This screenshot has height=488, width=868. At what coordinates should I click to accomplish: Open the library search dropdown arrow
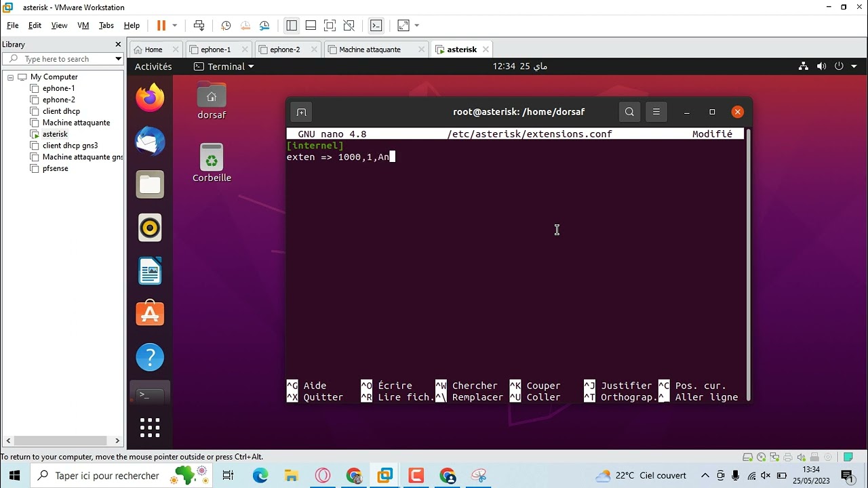click(x=117, y=59)
